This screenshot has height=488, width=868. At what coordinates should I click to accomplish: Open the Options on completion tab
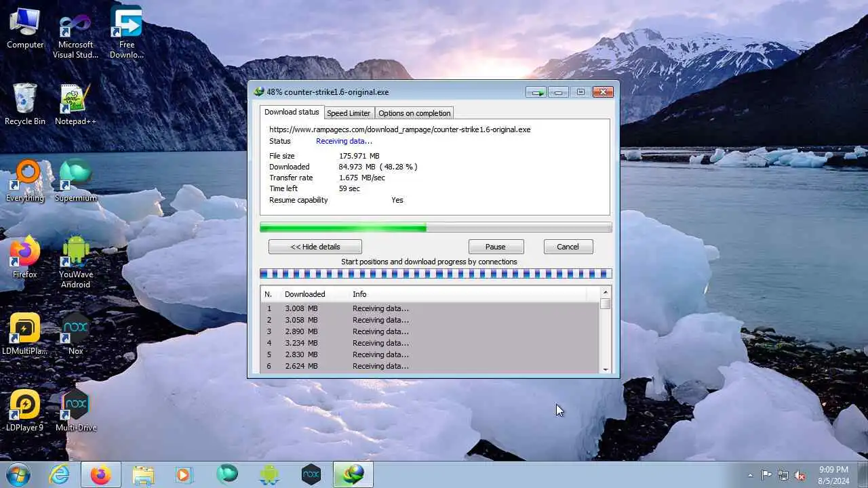point(414,113)
